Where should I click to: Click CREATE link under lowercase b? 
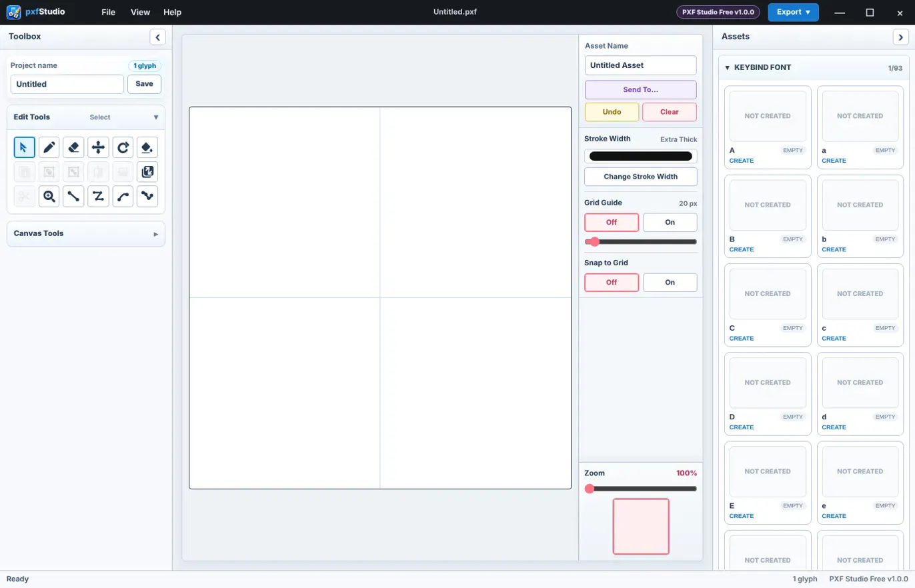tap(834, 249)
